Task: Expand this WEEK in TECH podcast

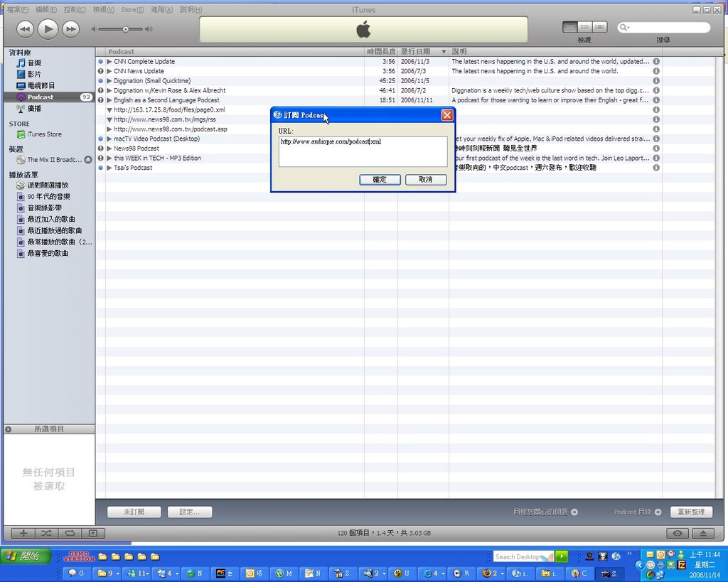Action: coord(109,158)
